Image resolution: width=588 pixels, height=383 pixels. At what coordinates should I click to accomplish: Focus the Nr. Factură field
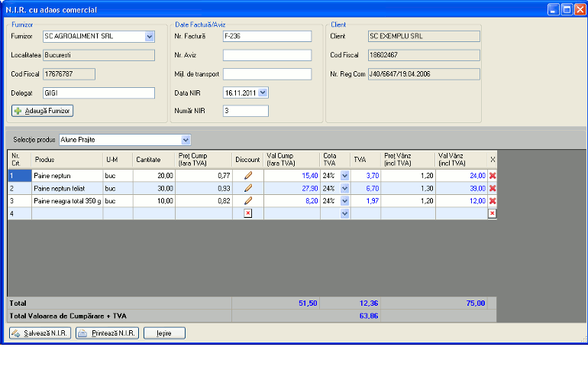(x=267, y=37)
